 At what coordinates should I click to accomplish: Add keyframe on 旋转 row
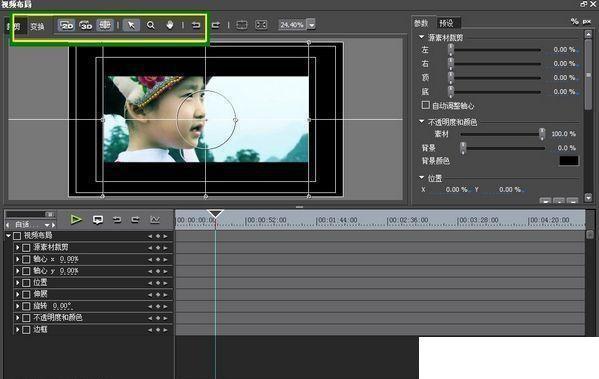[157, 306]
